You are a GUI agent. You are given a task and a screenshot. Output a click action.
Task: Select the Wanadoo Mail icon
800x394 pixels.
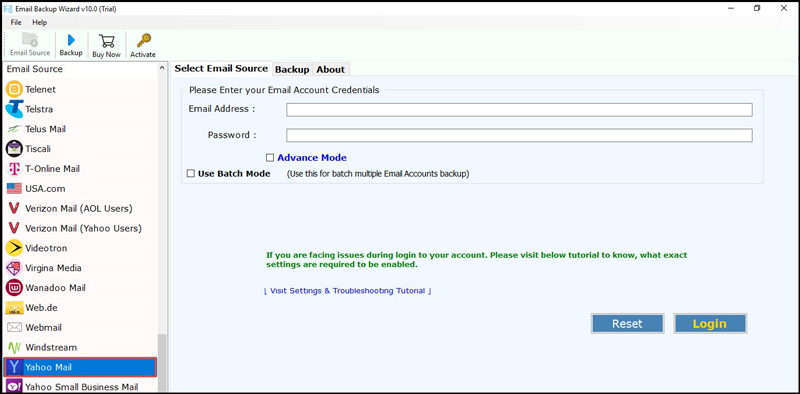14,288
